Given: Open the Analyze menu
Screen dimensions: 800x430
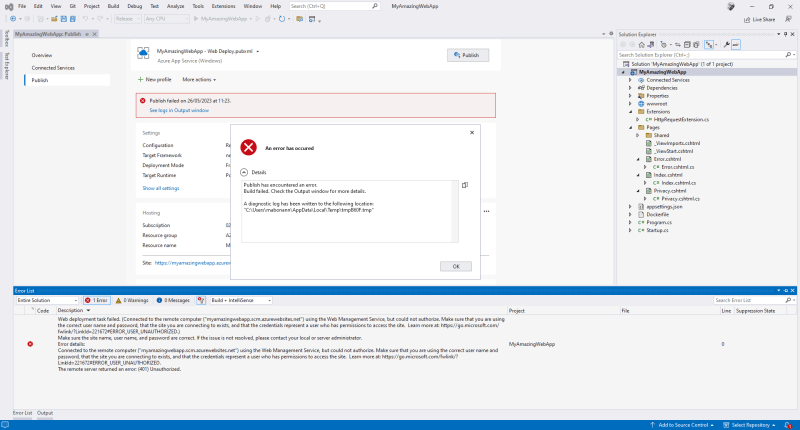Looking at the screenshot, I should click(176, 6).
